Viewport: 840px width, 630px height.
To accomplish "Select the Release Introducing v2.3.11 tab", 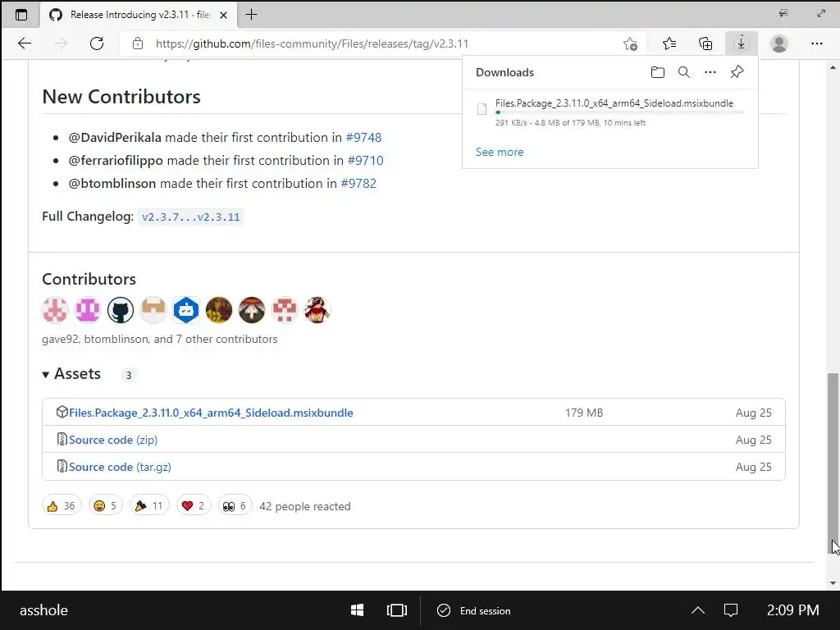I will pyautogui.click(x=139, y=15).
